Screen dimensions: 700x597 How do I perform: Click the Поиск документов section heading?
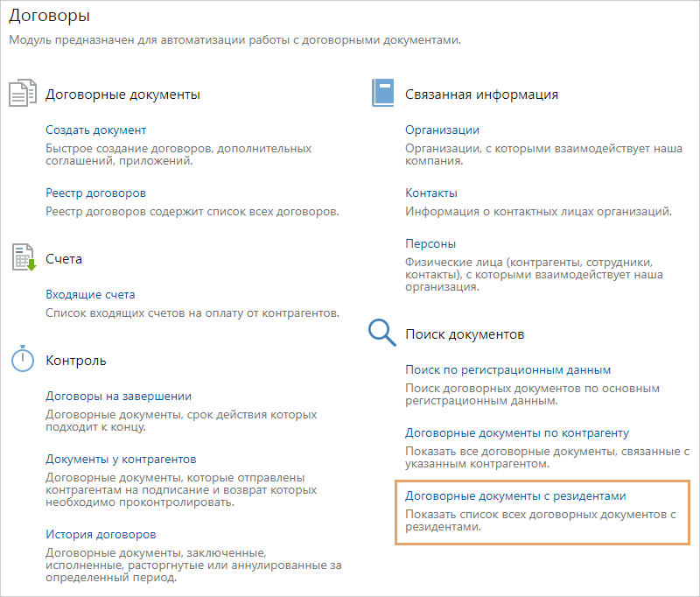pyautogui.click(x=465, y=334)
